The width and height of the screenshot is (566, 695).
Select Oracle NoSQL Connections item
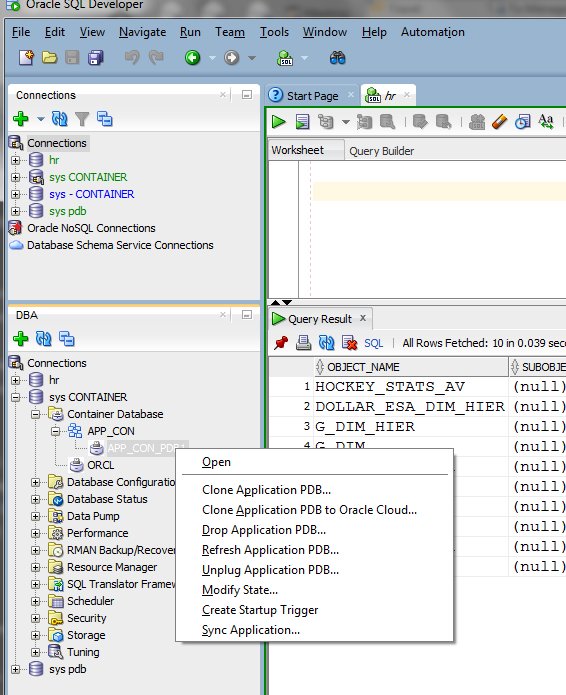(x=91, y=228)
